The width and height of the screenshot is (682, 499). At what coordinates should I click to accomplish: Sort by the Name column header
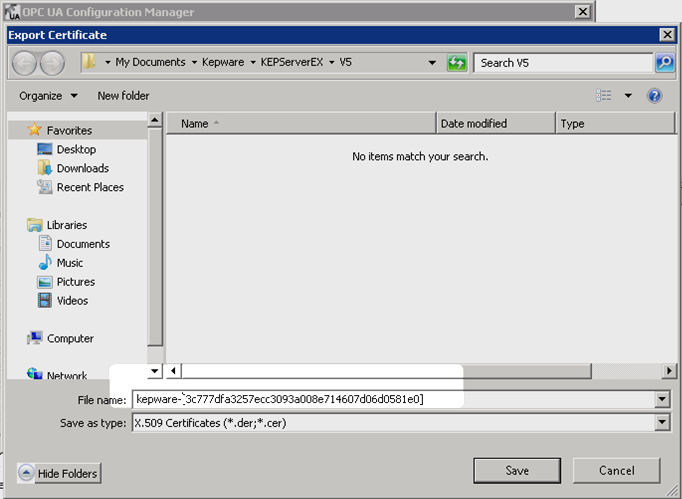(x=301, y=124)
